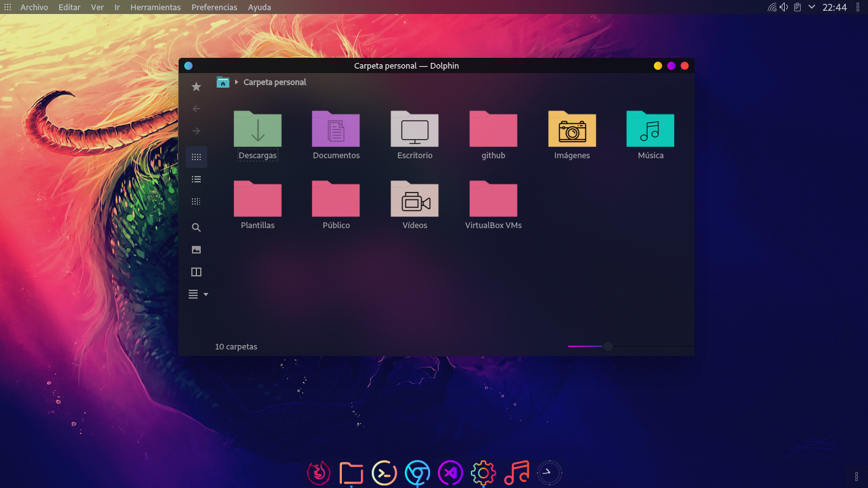The image size is (868, 488).
Task: Select the Imágenes camera folder
Action: pyautogui.click(x=572, y=135)
